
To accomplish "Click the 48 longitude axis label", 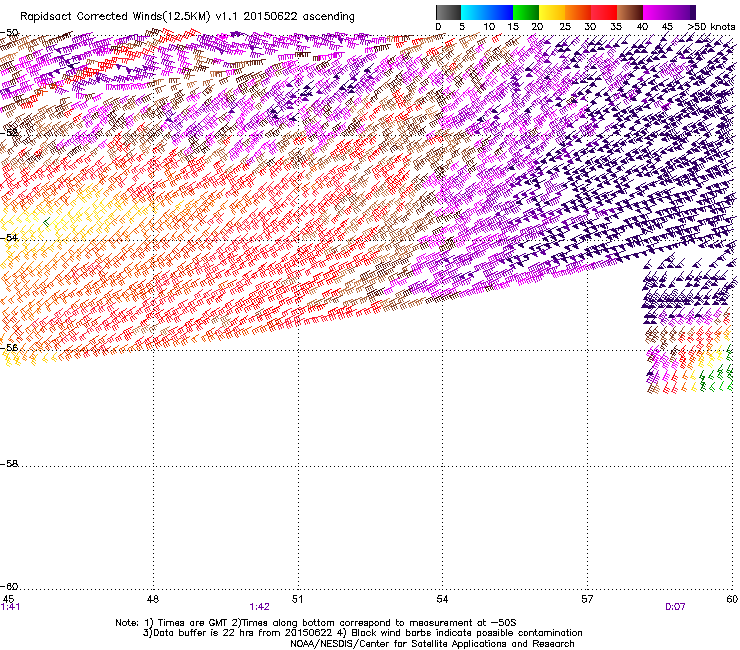I will pyautogui.click(x=153, y=599).
